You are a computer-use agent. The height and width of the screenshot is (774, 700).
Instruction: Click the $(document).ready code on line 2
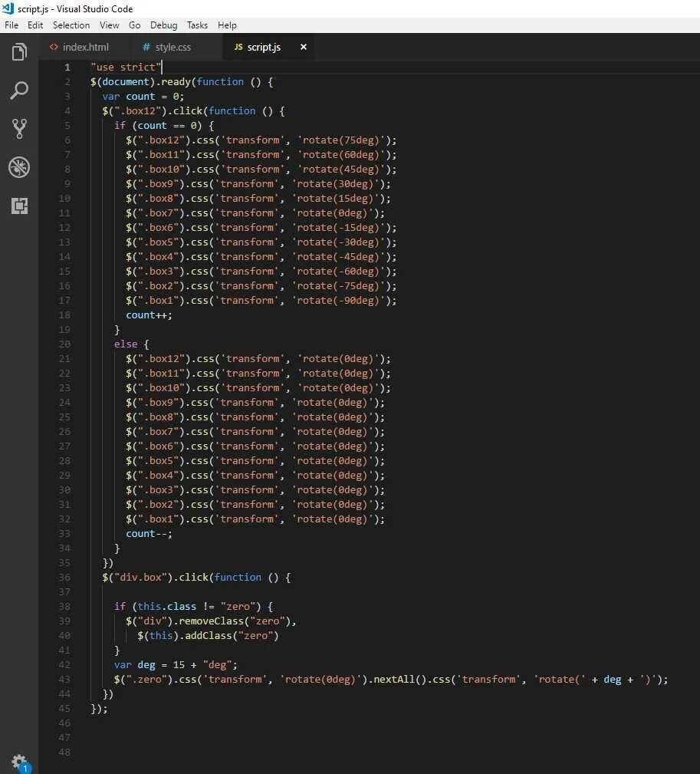(x=182, y=82)
